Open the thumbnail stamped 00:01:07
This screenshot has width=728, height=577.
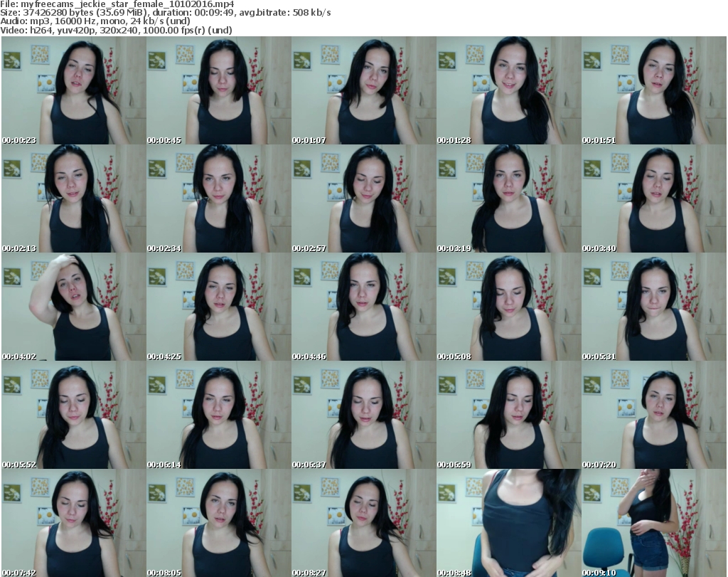[x=363, y=91]
